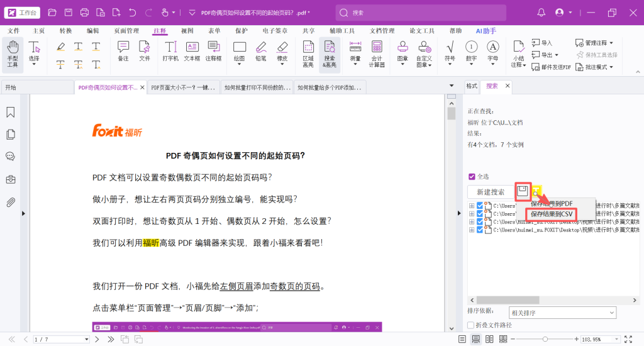Open the attachments paperclip panel
Screen dimensions: 644x346
11,202
